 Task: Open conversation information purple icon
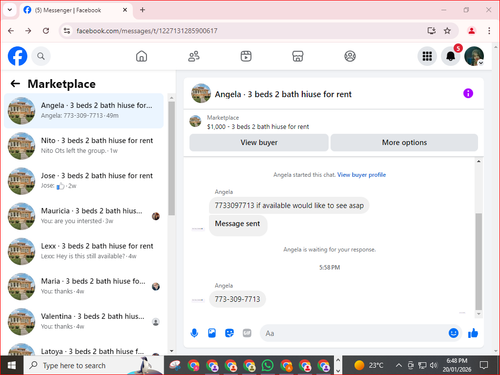[468, 93]
